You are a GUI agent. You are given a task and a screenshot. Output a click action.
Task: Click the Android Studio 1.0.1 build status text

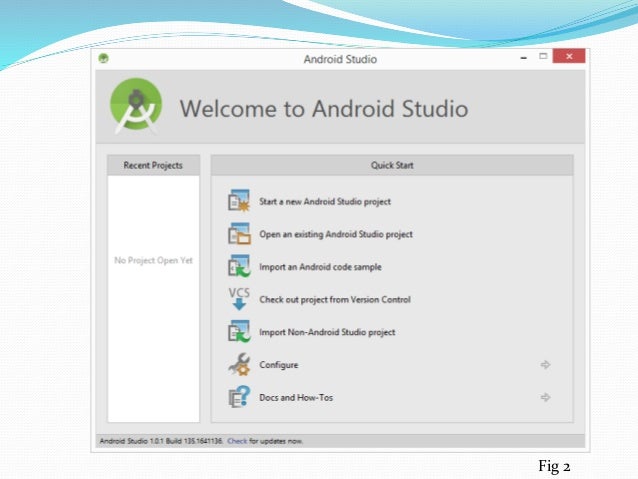pos(161,441)
